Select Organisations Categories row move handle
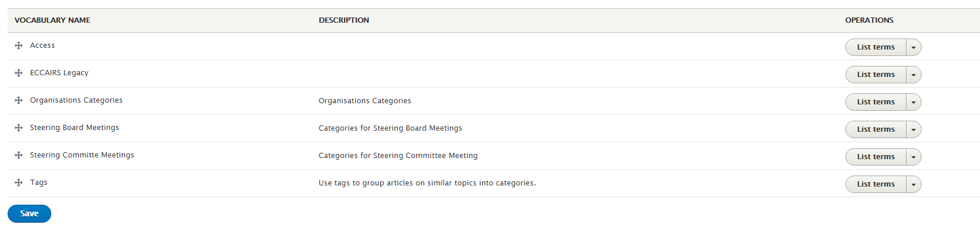980x235 pixels. (x=19, y=100)
